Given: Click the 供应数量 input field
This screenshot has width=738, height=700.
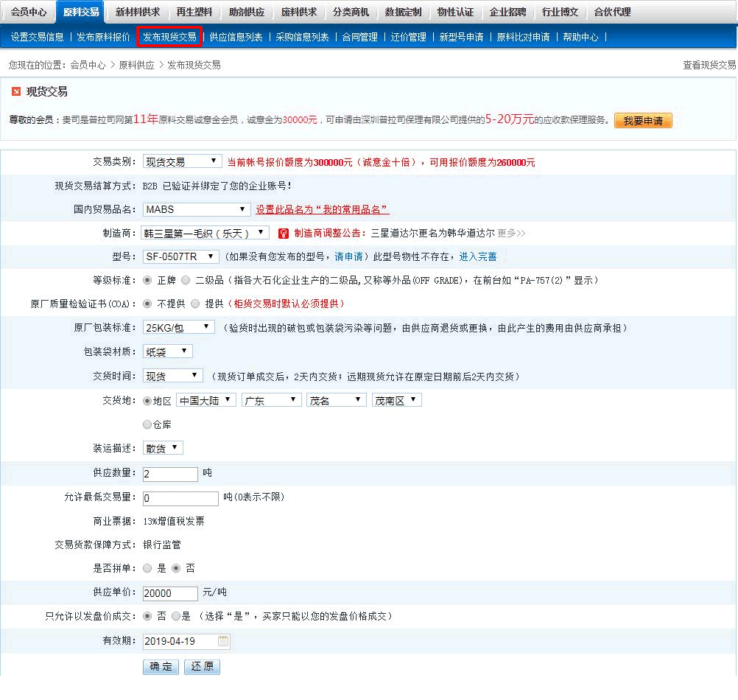Looking at the screenshot, I should pyautogui.click(x=170, y=474).
